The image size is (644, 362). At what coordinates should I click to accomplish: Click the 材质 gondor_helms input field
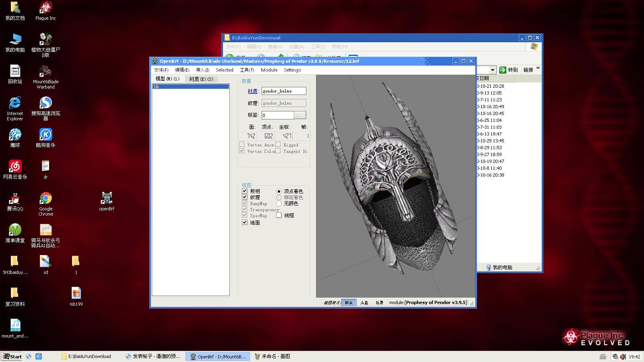point(284,91)
